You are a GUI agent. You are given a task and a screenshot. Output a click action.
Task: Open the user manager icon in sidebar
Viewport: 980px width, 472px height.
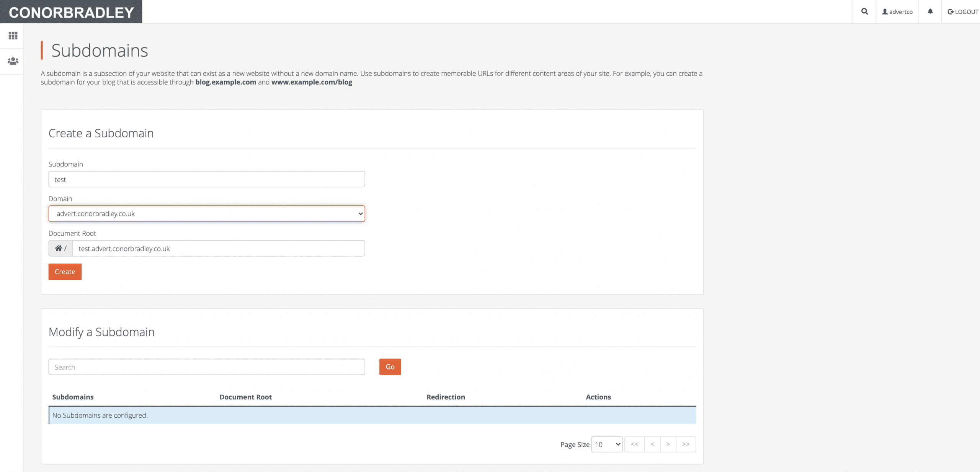pyautogui.click(x=13, y=61)
